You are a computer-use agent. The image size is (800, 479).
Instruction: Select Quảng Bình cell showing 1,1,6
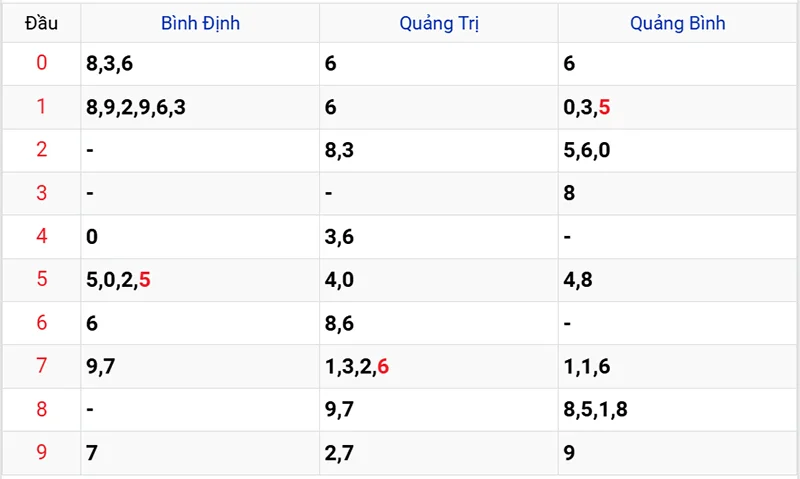tap(587, 367)
